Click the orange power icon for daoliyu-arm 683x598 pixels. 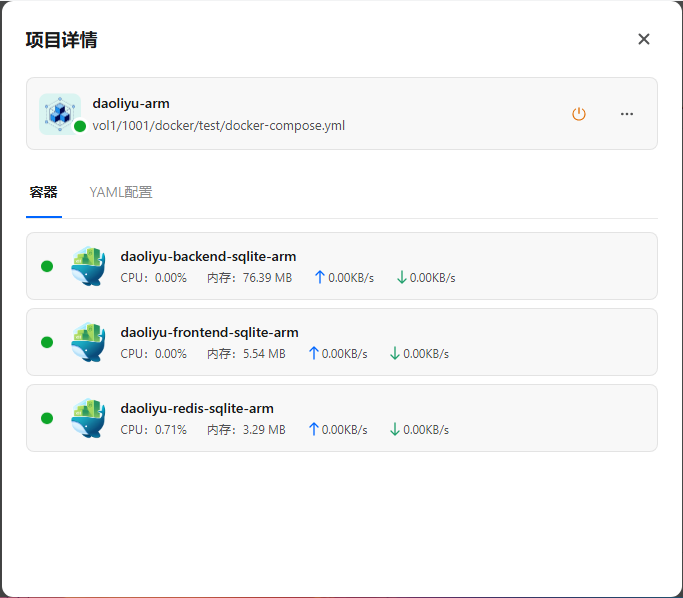click(578, 114)
